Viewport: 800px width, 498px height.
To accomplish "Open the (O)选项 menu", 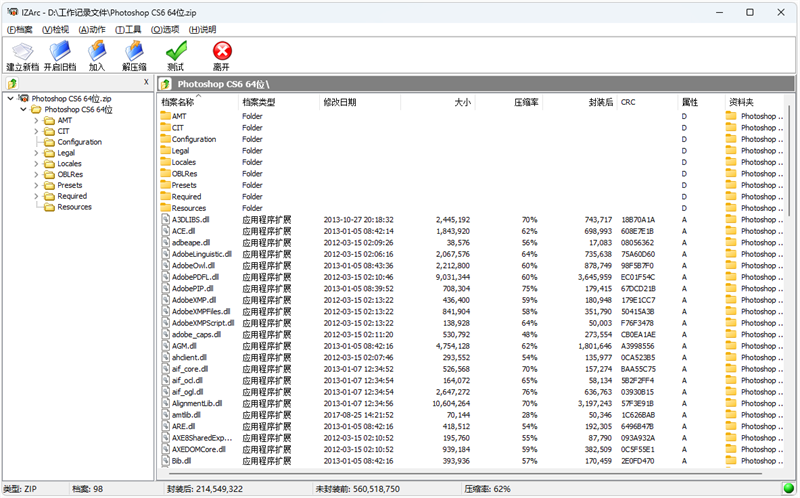I will click(165, 30).
